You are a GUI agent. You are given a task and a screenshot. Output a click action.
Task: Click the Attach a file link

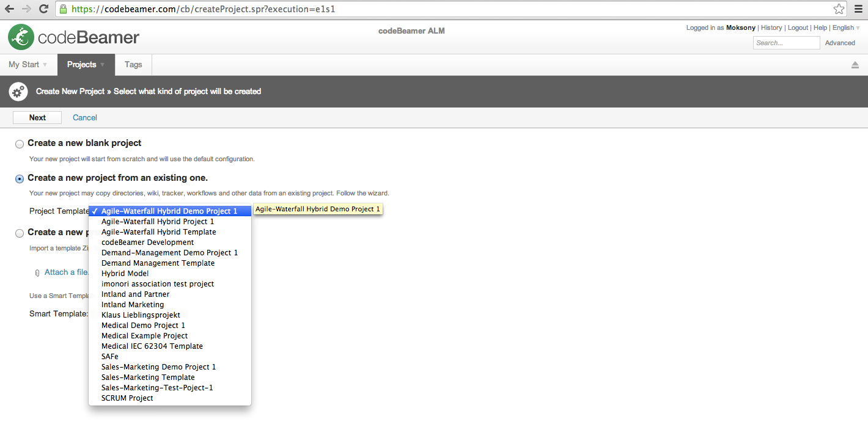point(67,272)
